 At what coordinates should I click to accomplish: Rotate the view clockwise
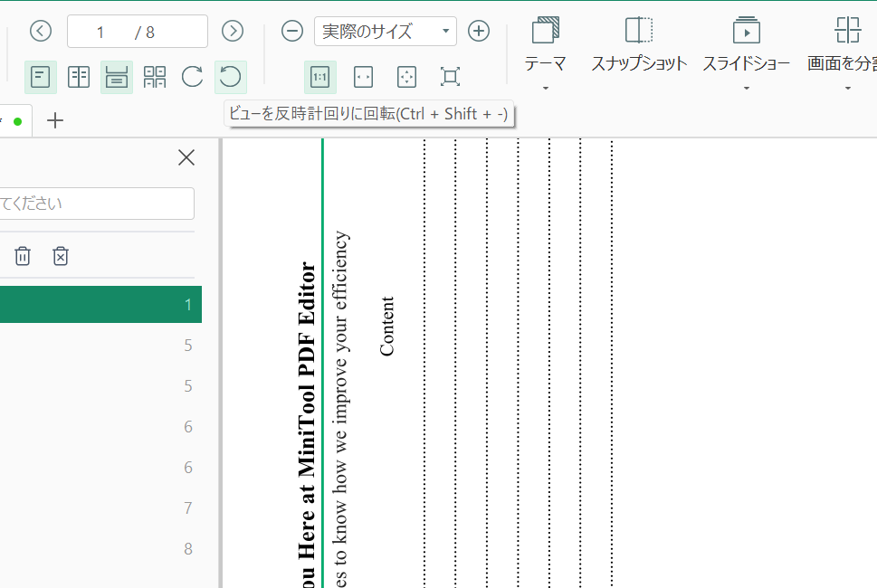(x=193, y=77)
